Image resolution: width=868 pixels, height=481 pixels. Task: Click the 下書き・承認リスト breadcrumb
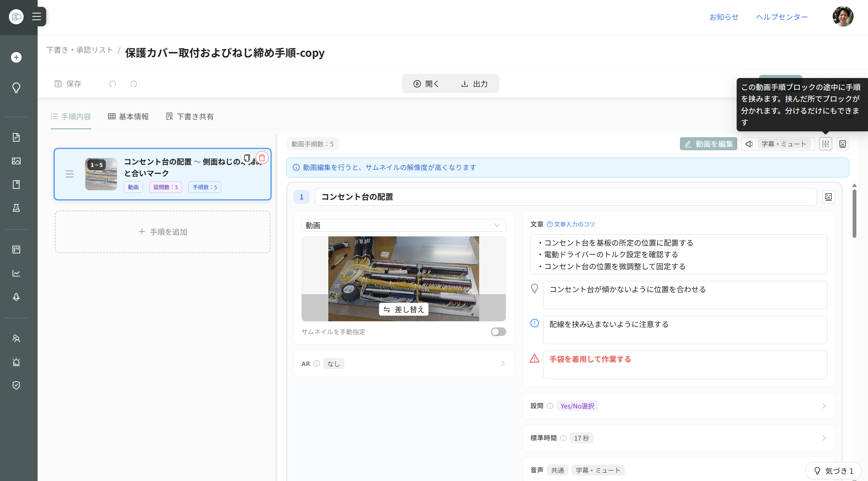pyautogui.click(x=80, y=50)
